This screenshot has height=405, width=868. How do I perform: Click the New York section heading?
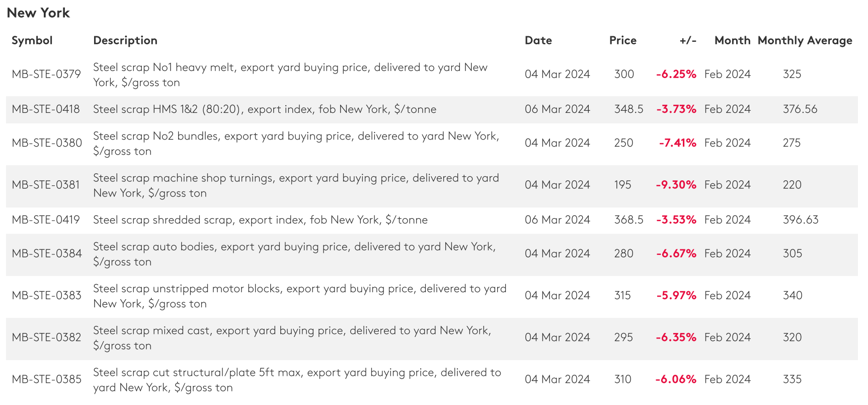pos(38,13)
